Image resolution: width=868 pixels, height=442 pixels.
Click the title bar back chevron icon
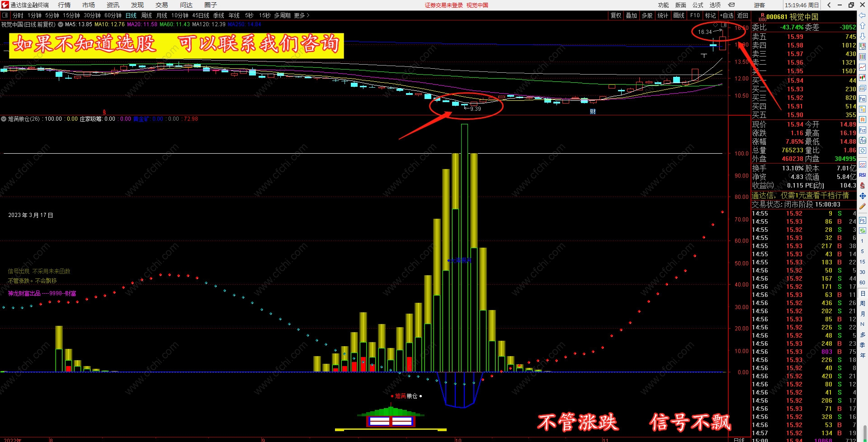829,5
